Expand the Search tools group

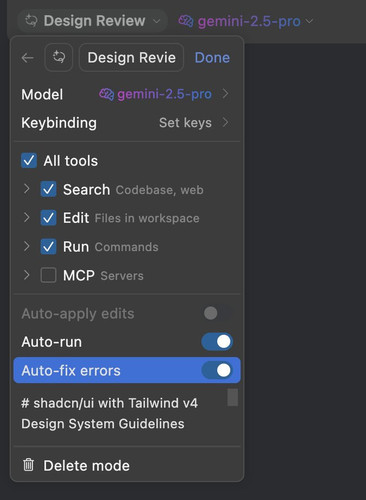tap(27, 189)
